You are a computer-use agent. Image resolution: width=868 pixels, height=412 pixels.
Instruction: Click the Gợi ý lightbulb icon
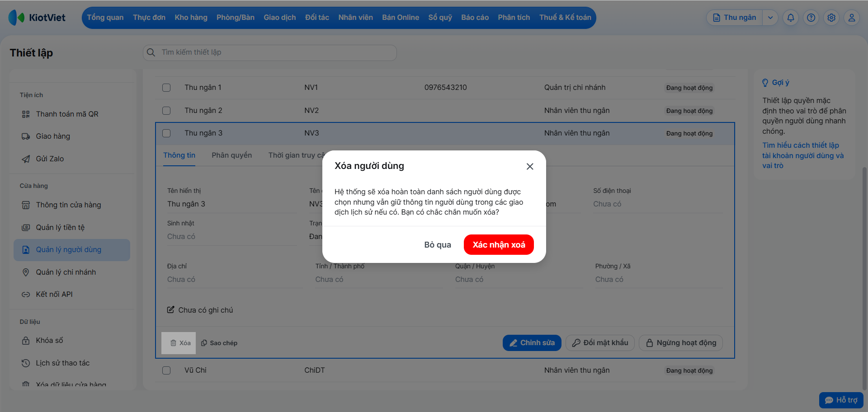coord(765,83)
